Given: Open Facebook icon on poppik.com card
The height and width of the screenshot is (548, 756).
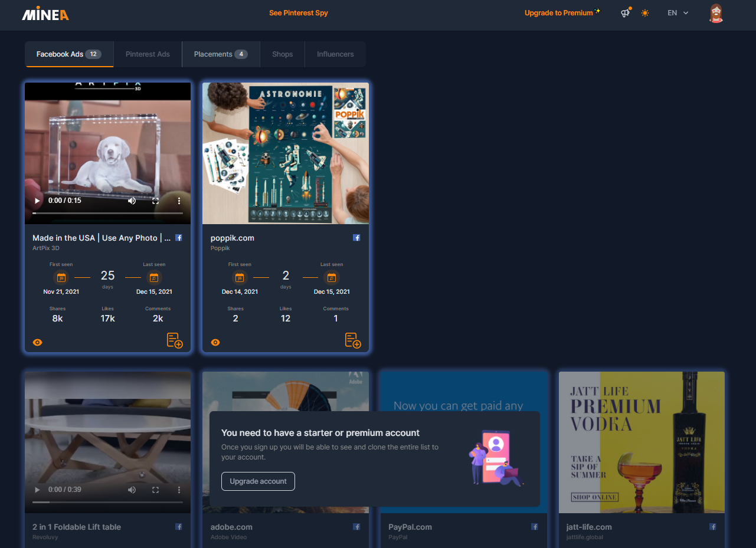Looking at the screenshot, I should click(x=356, y=238).
